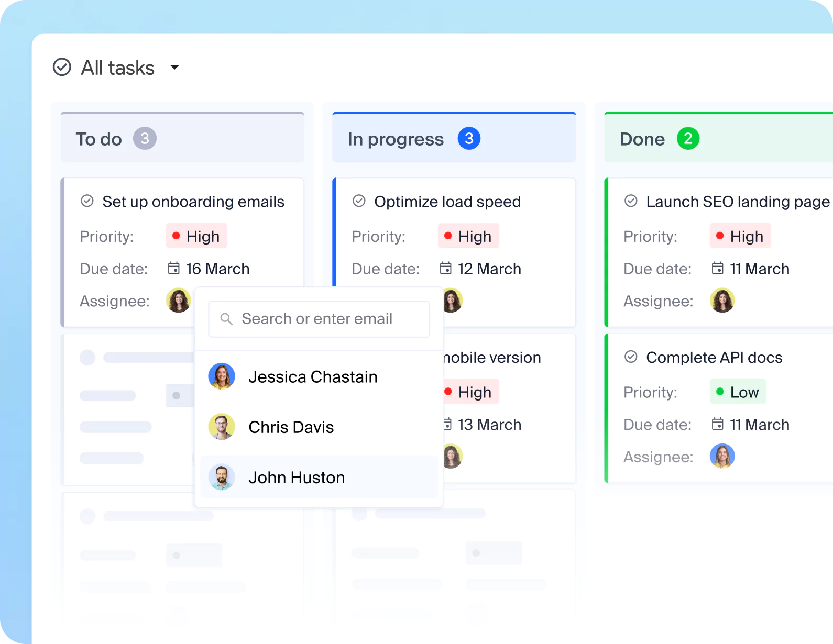833x644 pixels.
Task: Open the Launch SEO landing page task
Action: tap(738, 202)
